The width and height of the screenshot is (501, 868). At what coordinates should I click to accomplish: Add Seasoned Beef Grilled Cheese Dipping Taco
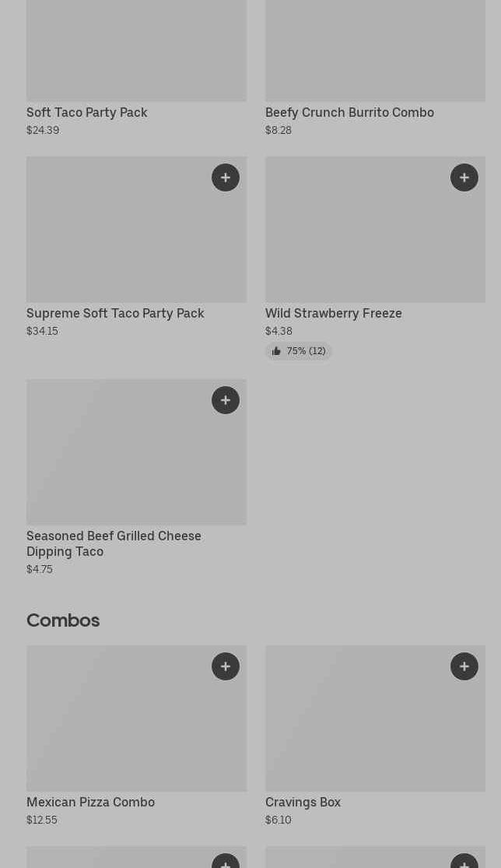[226, 400]
